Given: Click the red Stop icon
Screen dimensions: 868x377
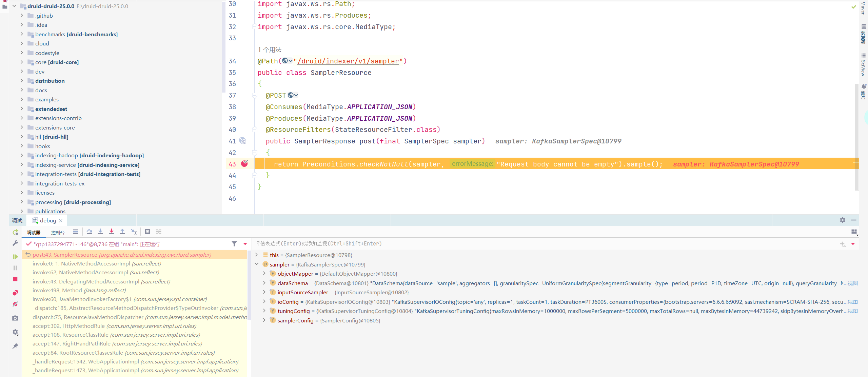Looking at the screenshot, I should coord(15,279).
